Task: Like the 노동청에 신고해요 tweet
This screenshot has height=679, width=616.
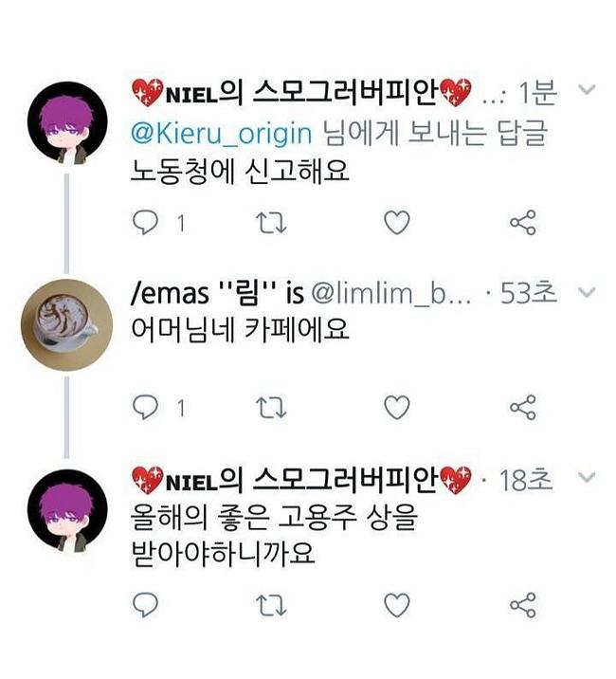Action: pyautogui.click(x=396, y=223)
